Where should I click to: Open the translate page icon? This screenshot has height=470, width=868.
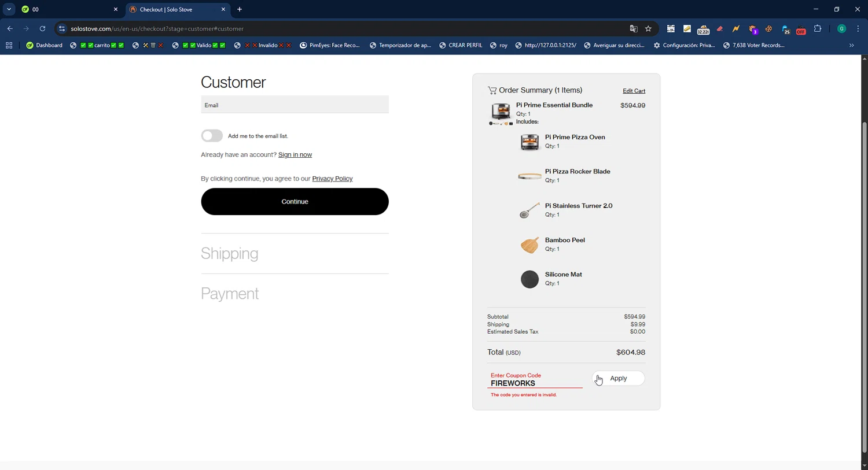[x=634, y=28]
